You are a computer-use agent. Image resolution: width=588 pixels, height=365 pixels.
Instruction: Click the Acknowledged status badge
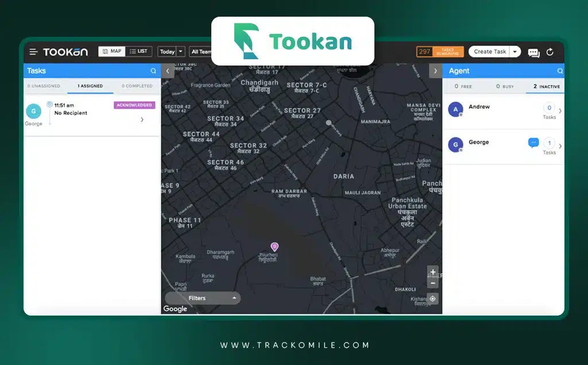[134, 105]
